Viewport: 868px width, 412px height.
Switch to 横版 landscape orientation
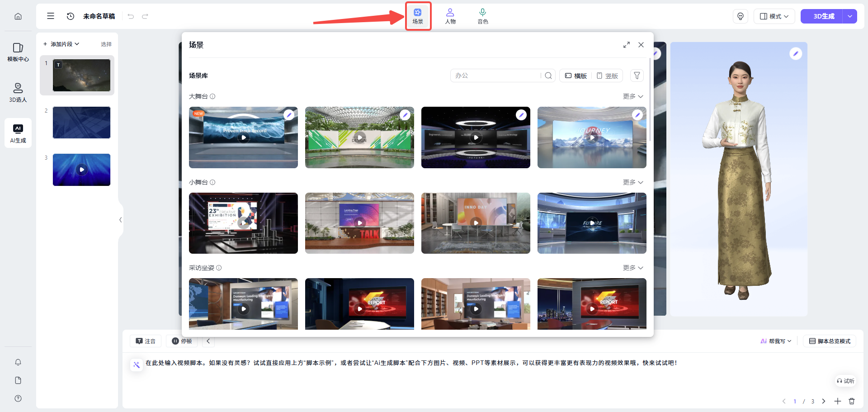coord(576,76)
